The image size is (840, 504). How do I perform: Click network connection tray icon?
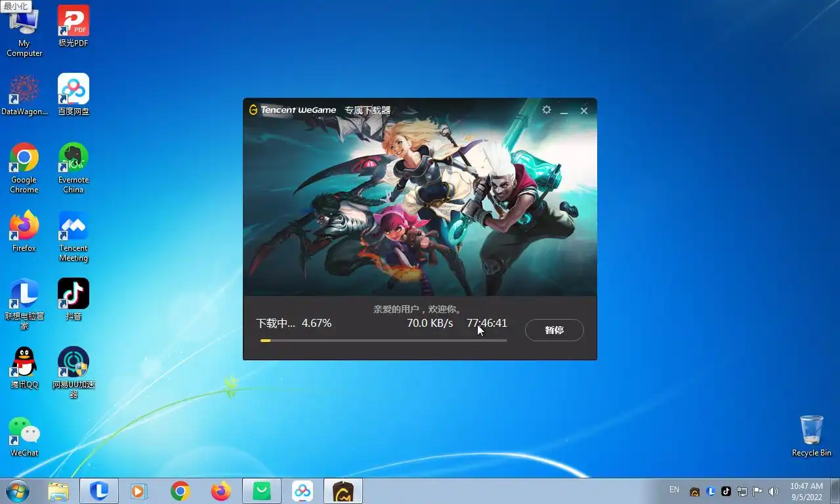click(742, 491)
